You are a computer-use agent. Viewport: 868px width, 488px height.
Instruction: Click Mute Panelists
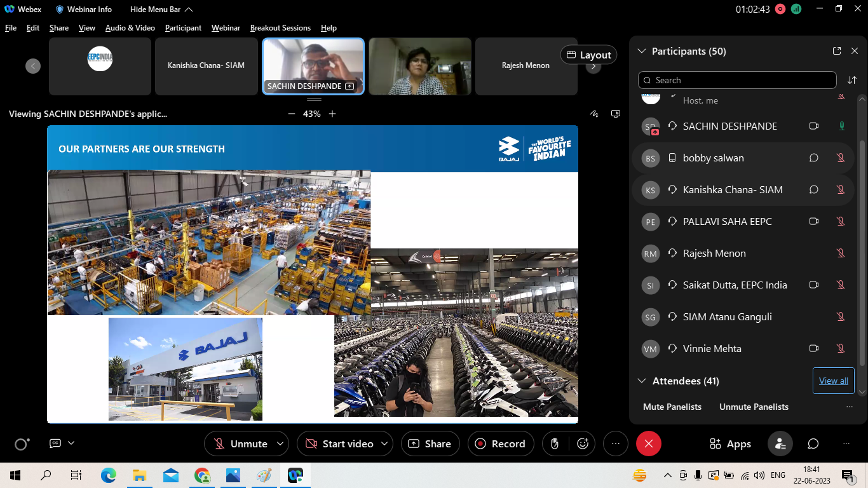(672, 407)
